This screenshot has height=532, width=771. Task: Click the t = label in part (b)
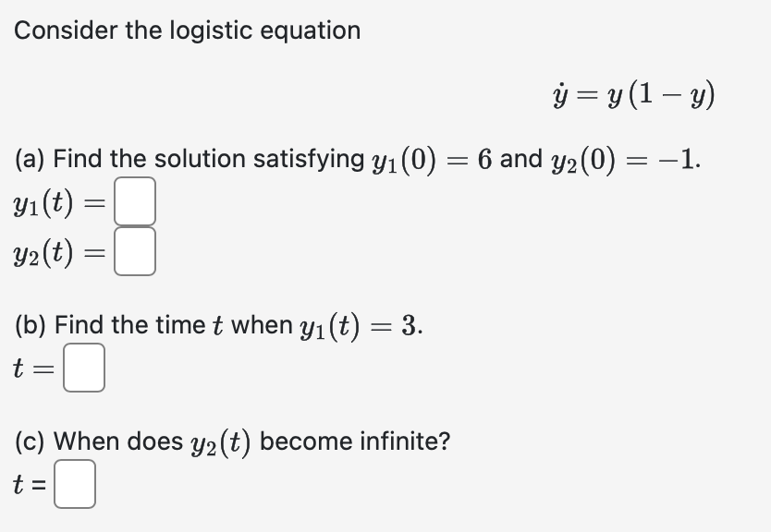click(x=32, y=369)
